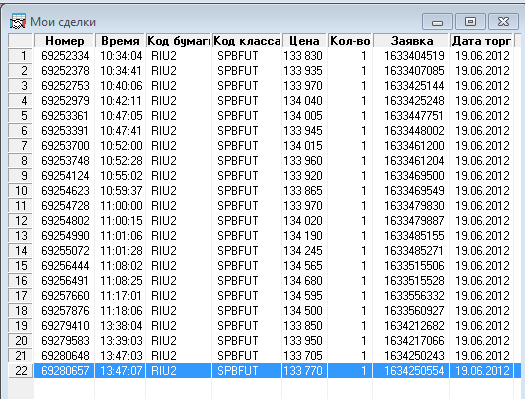Sort by the Цена column header

tap(304, 41)
